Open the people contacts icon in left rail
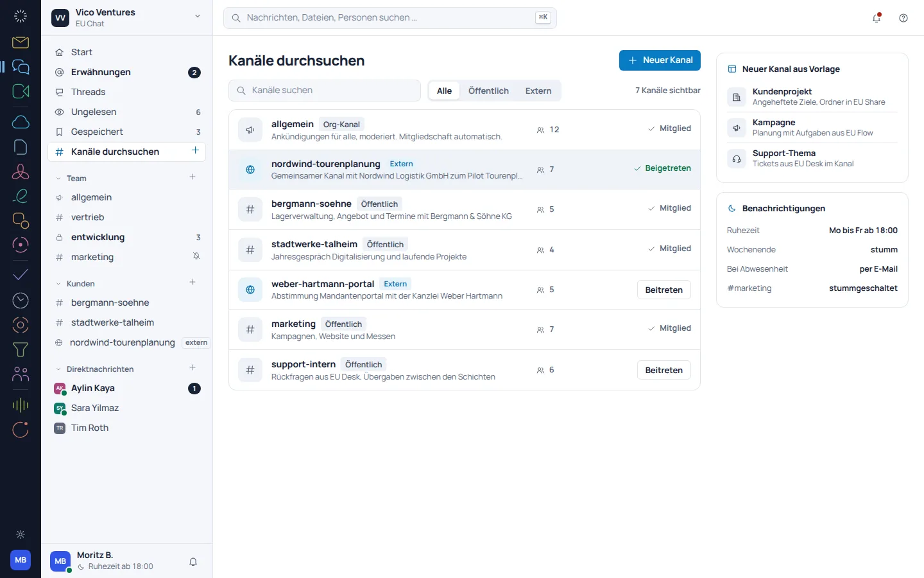 [21, 374]
